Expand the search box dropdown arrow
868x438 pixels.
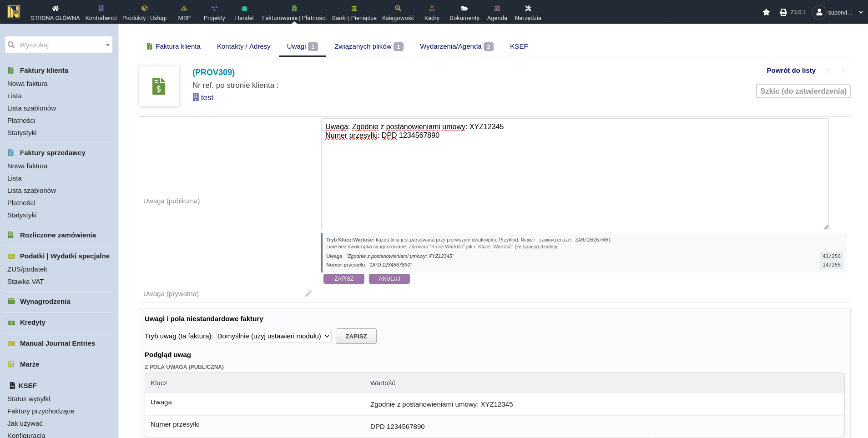pyautogui.click(x=107, y=45)
